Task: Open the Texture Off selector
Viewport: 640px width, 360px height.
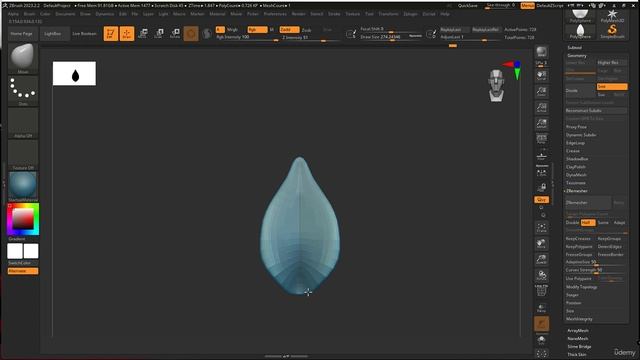Action: click(23, 155)
